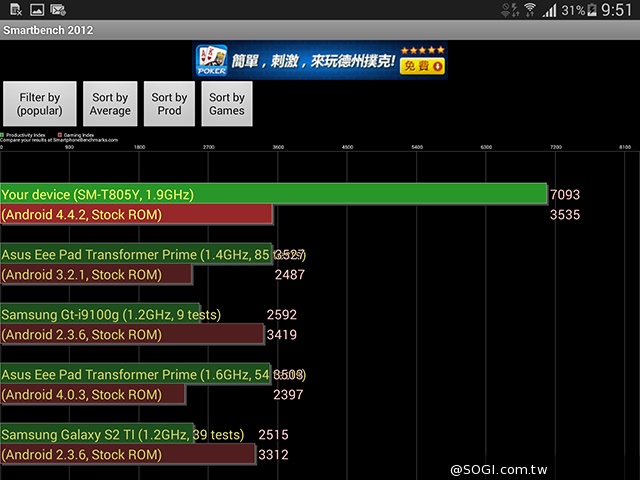Open the third notification icon in status bar

tap(58, 10)
